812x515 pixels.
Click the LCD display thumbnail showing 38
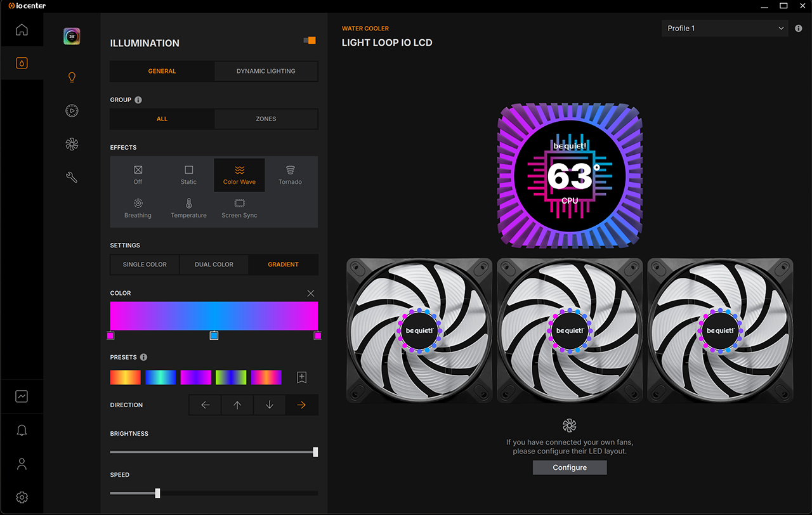click(x=72, y=36)
